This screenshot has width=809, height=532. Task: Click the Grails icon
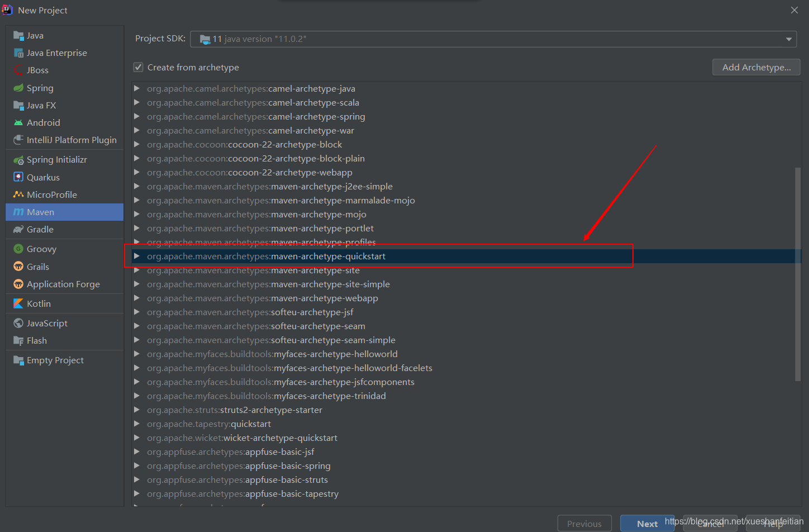click(x=18, y=267)
